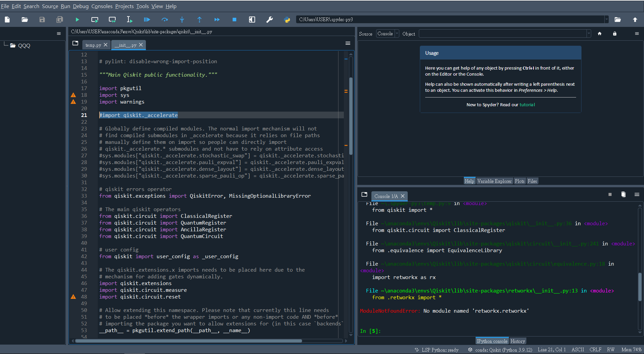This screenshot has width=644, height=354.
Task: Start debugging the file
Action: coord(147,19)
